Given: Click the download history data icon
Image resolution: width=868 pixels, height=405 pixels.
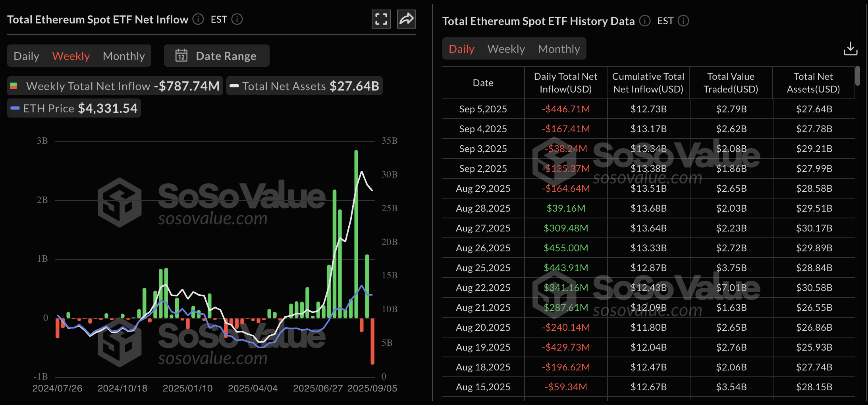Looking at the screenshot, I should click(850, 49).
